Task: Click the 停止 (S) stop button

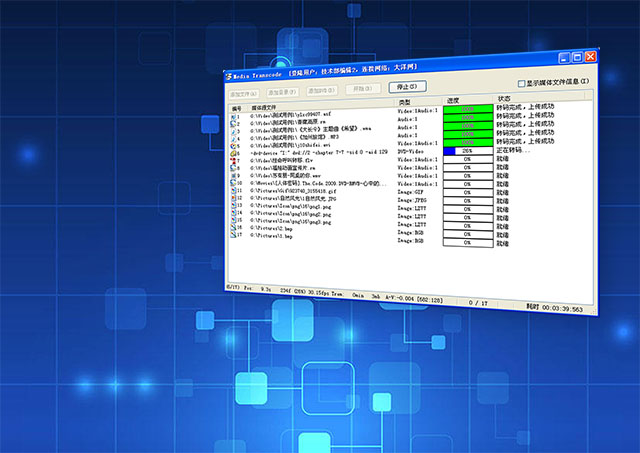Action: point(407,87)
